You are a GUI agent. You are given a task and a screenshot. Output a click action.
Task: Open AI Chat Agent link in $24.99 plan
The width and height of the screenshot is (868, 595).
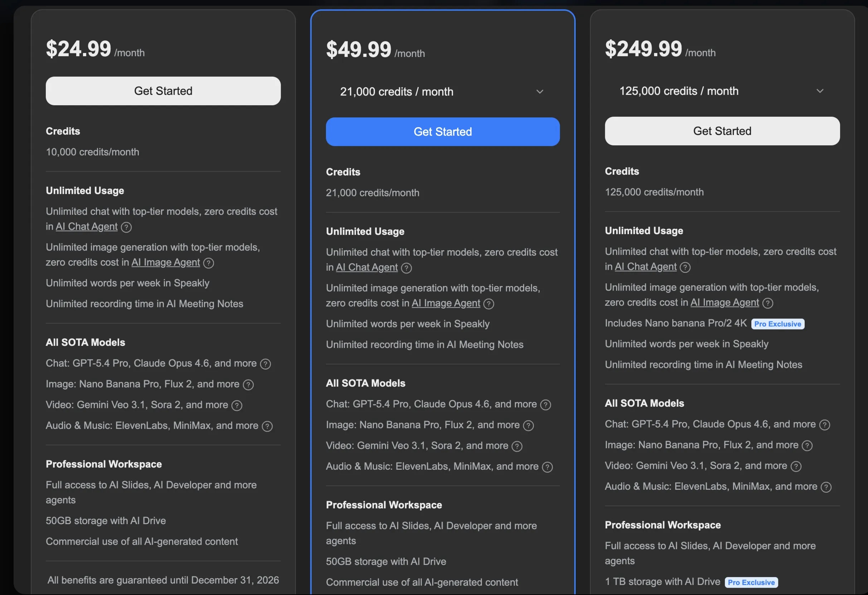(87, 227)
